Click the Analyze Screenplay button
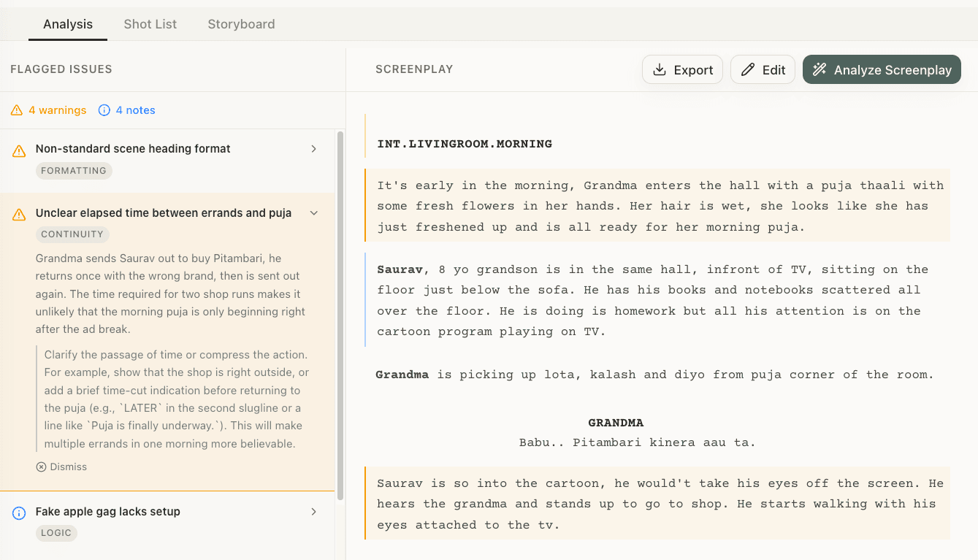This screenshot has height=560, width=978. [882, 69]
